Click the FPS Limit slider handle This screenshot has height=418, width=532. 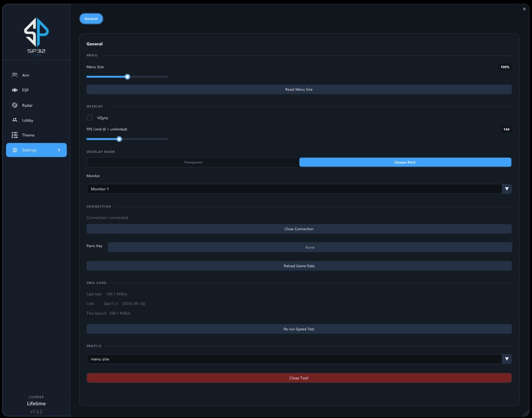pyautogui.click(x=119, y=139)
